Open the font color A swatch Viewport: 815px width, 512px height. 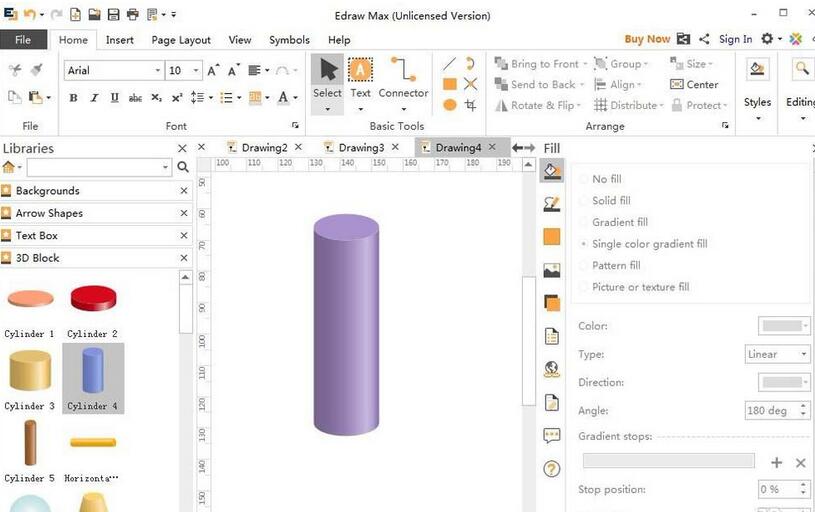coord(283,97)
